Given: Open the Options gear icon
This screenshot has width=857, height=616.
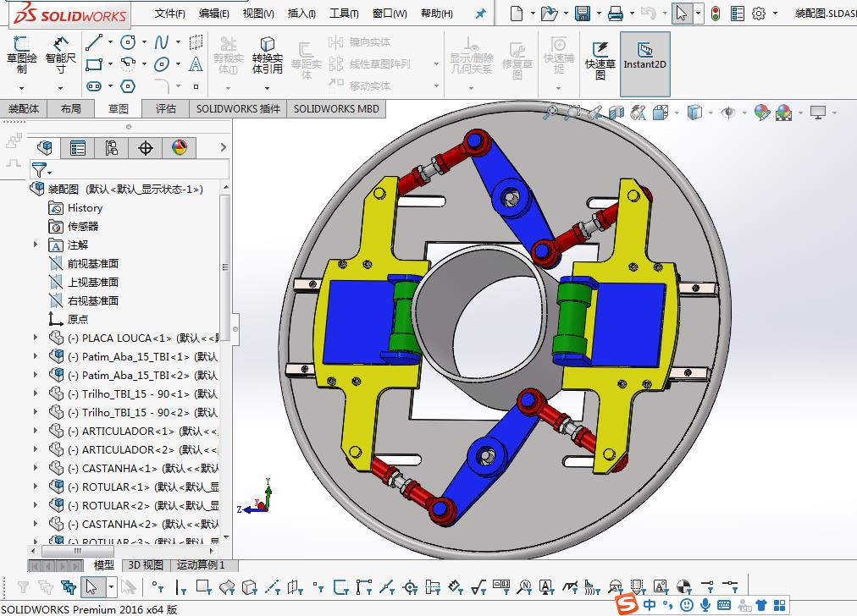Looking at the screenshot, I should pos(759,13).
